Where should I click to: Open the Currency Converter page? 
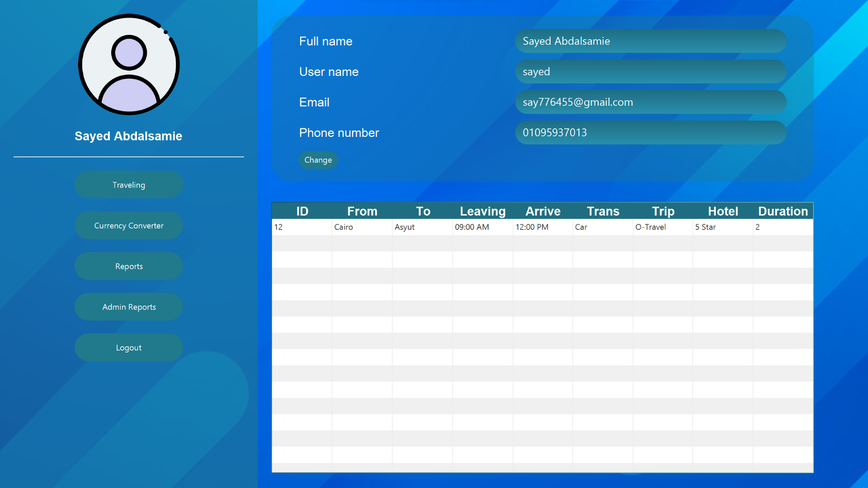(x=129, y=225)
